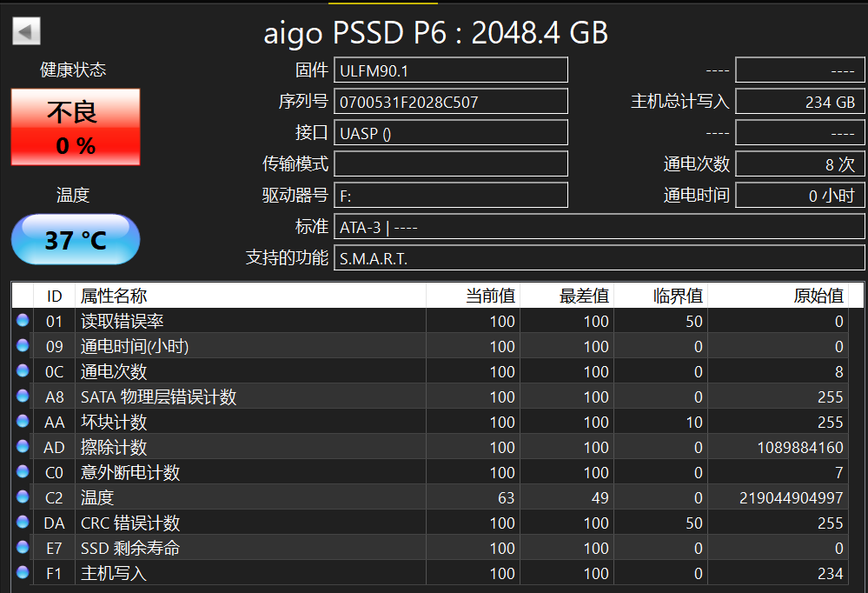Screen dimensions: 868x593
Task: Click the drive letter field F:
Action: (451, 195)
